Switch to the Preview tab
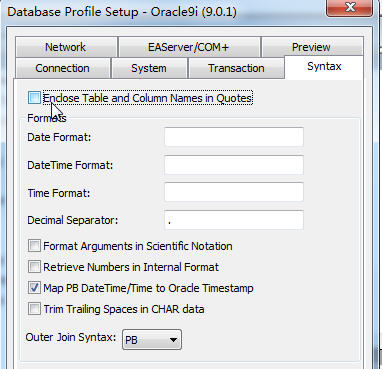The height and width of the screenshot is (369, 382). tap(312, 47)
